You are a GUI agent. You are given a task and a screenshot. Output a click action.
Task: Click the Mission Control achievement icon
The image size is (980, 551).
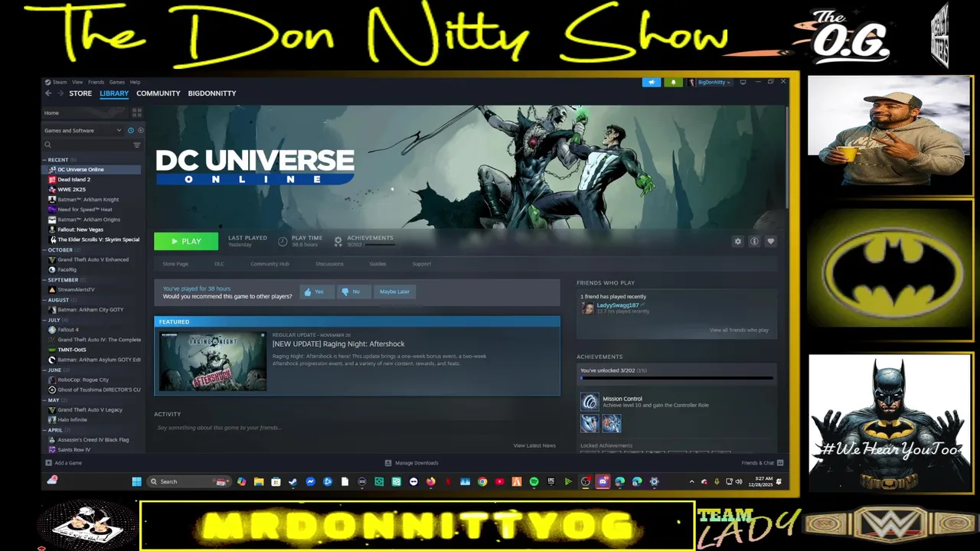[590, 402]
